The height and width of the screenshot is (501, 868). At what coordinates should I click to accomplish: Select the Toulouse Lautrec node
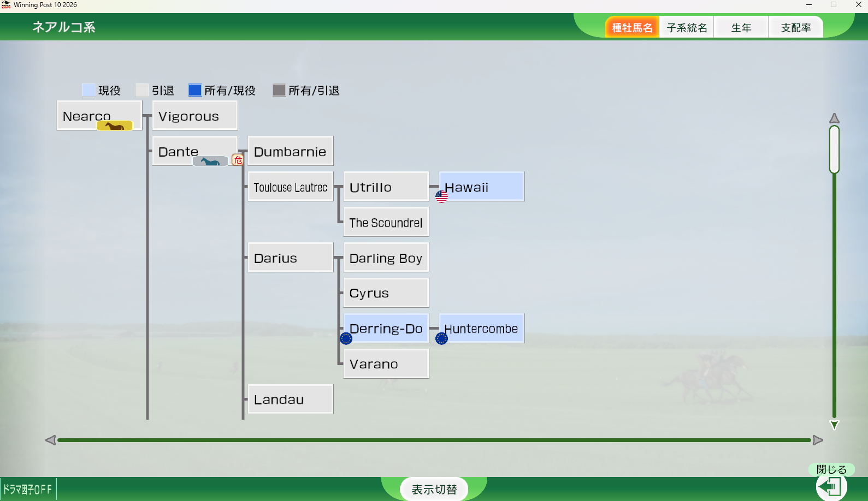pyautogui.click(x=291, y=186)
